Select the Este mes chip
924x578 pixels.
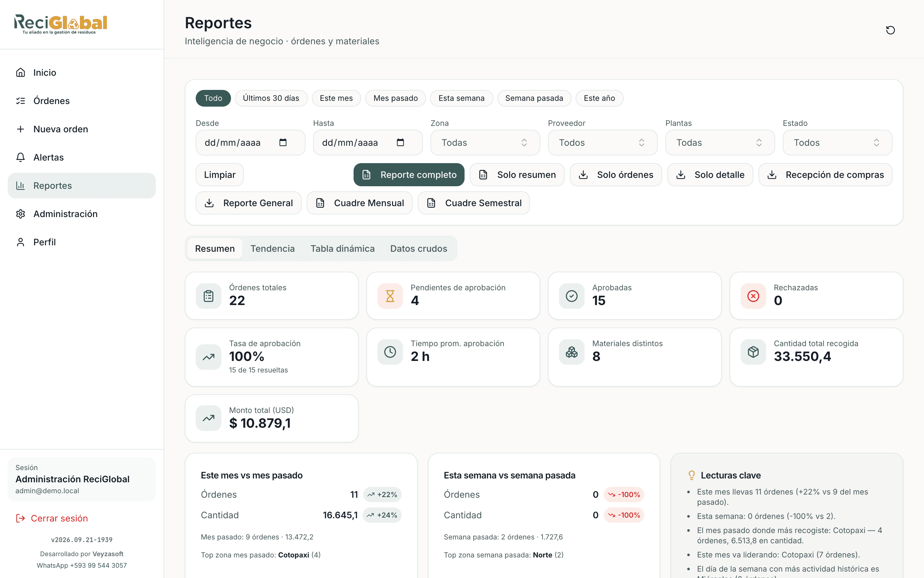coord(336,98)
